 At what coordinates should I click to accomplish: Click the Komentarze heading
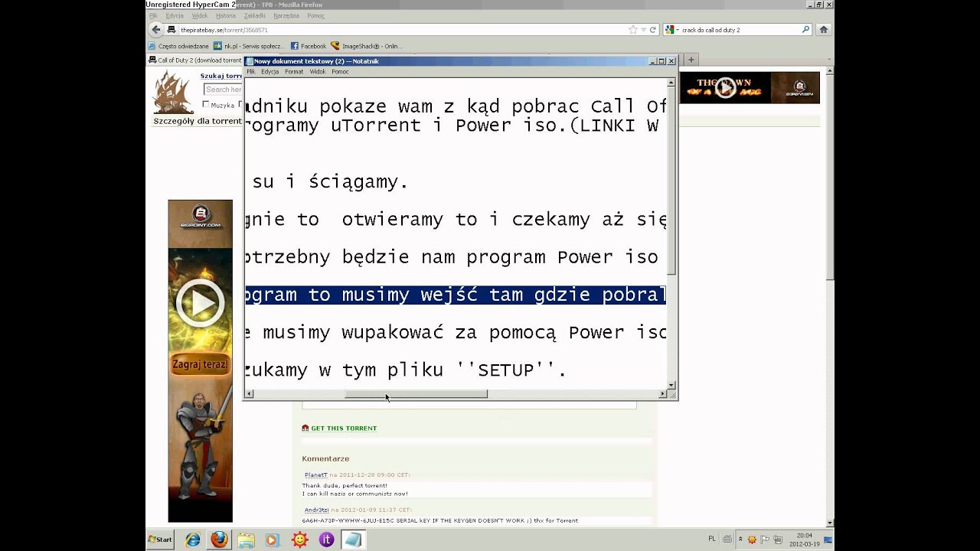coord(325,458)
